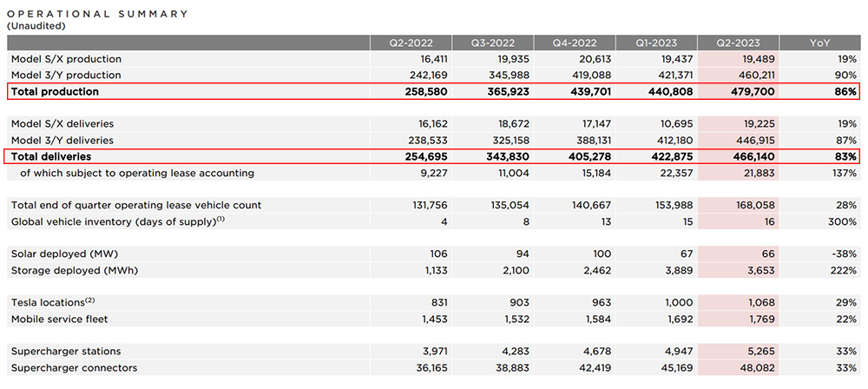Click the Q4-2022 column header
This screenshot has height=389, width=868.
click(x=575, y=43)
